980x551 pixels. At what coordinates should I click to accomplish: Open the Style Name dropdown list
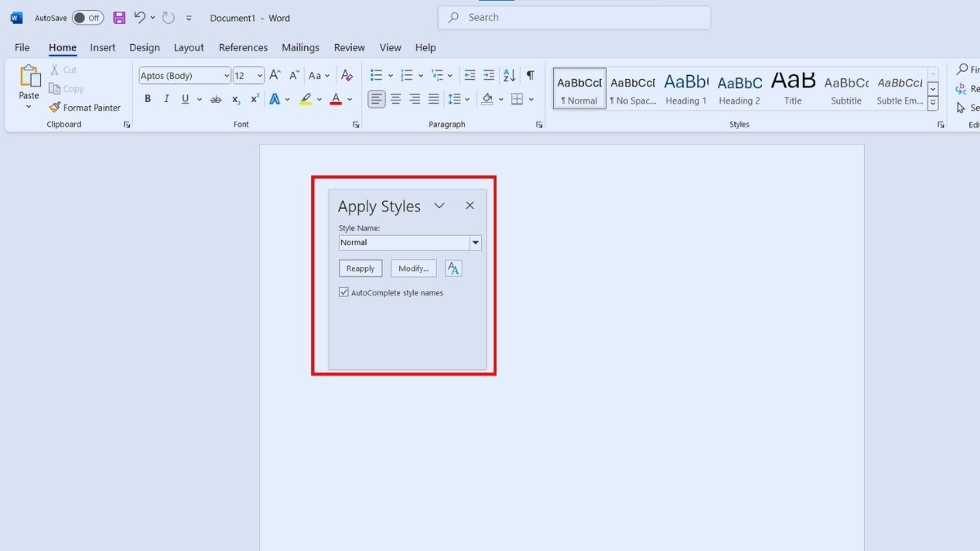pyautogui.click(x=475, y=242)
